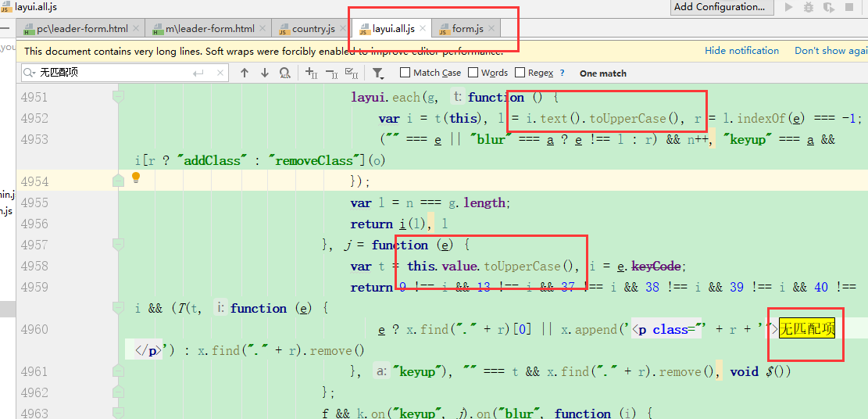Click line number 4958 in gutter
Image resolution: width=868 pixels, height=419 pixels.
point(34,266)
